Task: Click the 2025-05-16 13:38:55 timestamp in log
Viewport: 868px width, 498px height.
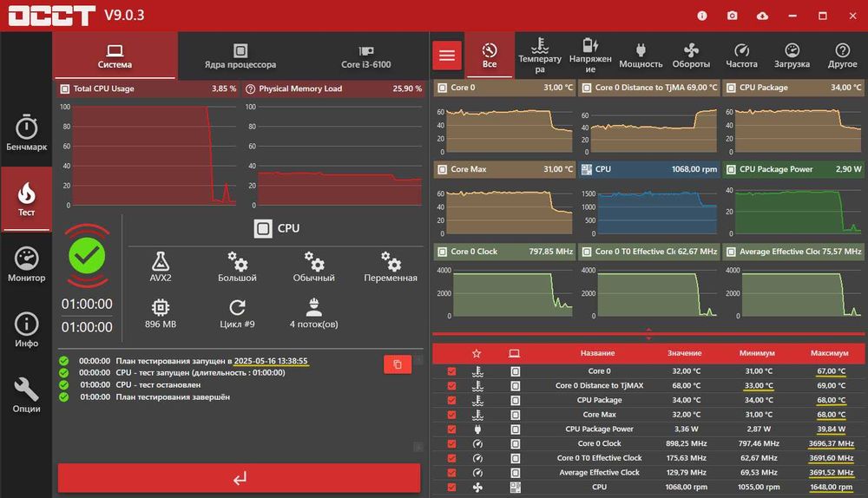Action: (271, 361)
